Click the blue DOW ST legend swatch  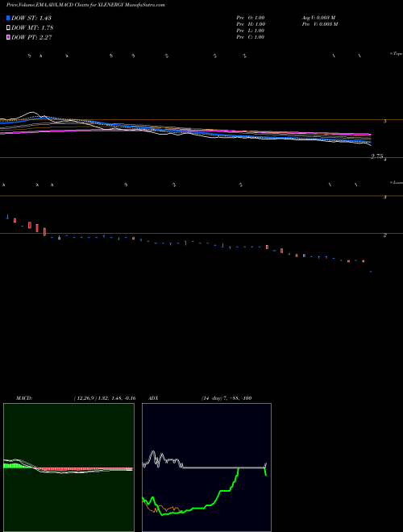tap(8, 18)
